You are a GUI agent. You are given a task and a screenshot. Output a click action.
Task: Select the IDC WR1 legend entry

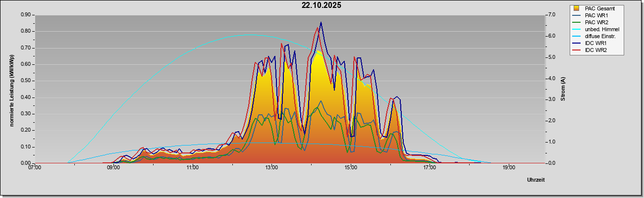coord(590,43)
